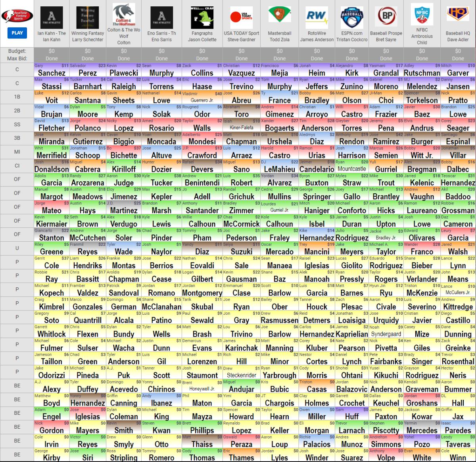Open the Winning Fantasy Larry Schechter team name

click(x=88, y=37)
